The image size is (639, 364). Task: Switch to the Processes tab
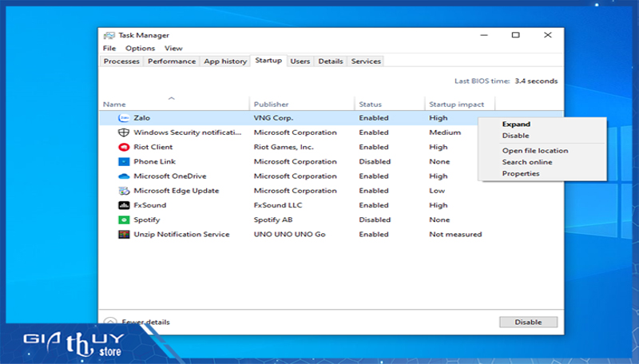[x=121, y=61]
